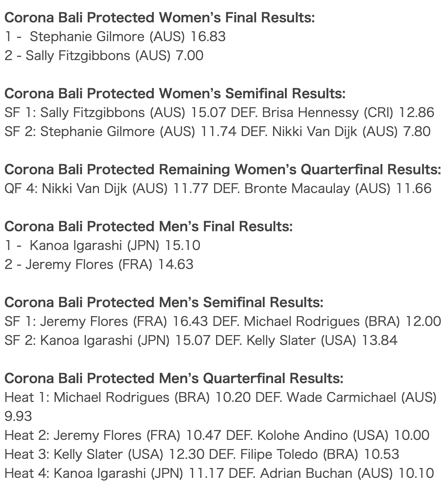Click Remaining Women's Quarterfinal Results heading
448x485 pixels.
pyautogui.click(x=223, y=170)
